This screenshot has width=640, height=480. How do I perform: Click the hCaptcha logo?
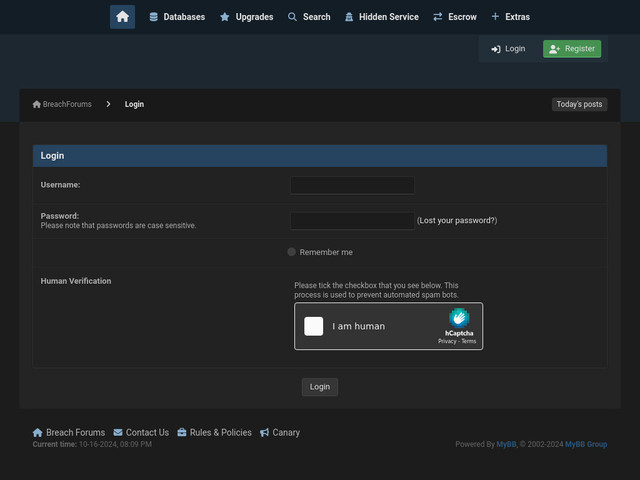click(x=459, y=318)
